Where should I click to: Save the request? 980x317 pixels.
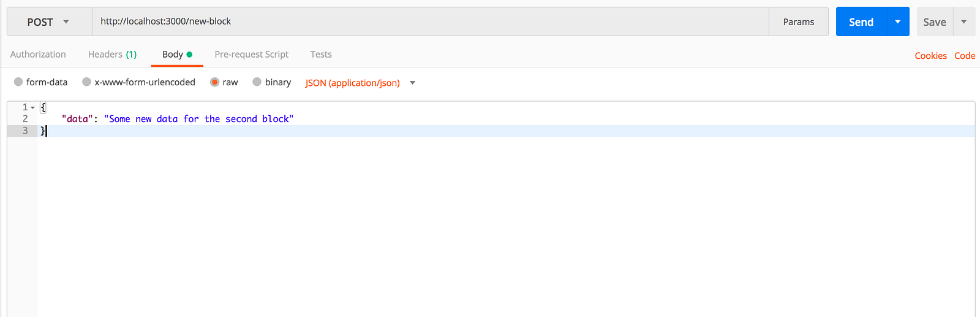tap(935, 22)
